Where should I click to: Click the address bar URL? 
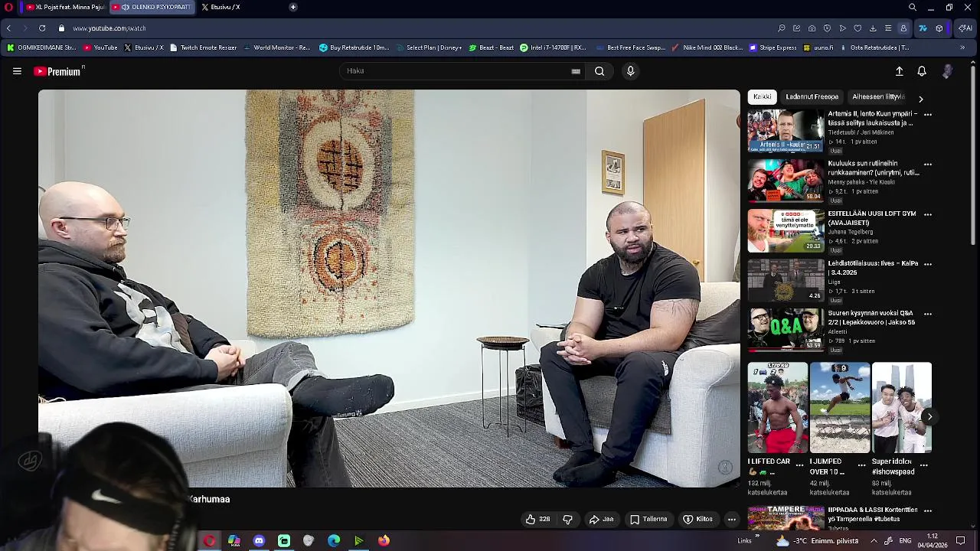tap(109, 28)
